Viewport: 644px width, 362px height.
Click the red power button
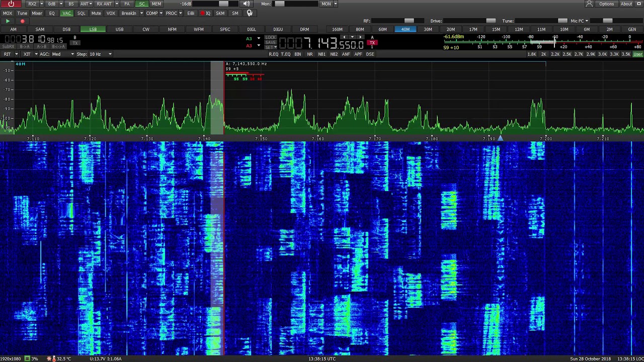11,4
